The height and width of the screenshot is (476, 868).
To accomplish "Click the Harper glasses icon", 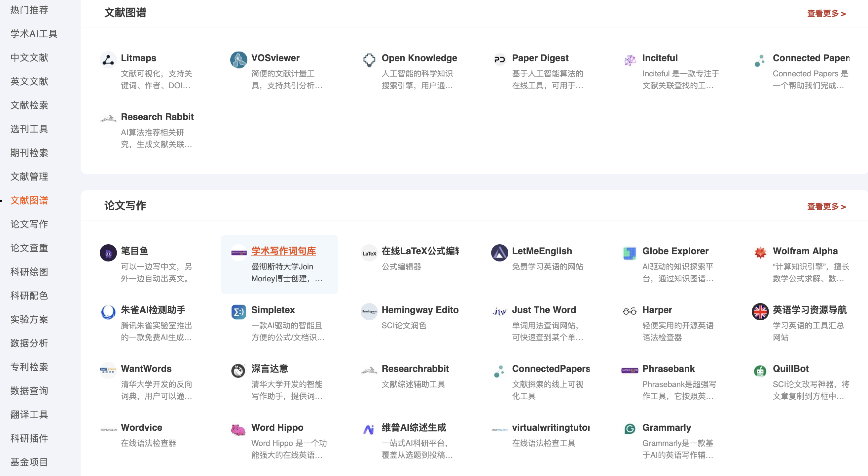I will pos(630,311).
